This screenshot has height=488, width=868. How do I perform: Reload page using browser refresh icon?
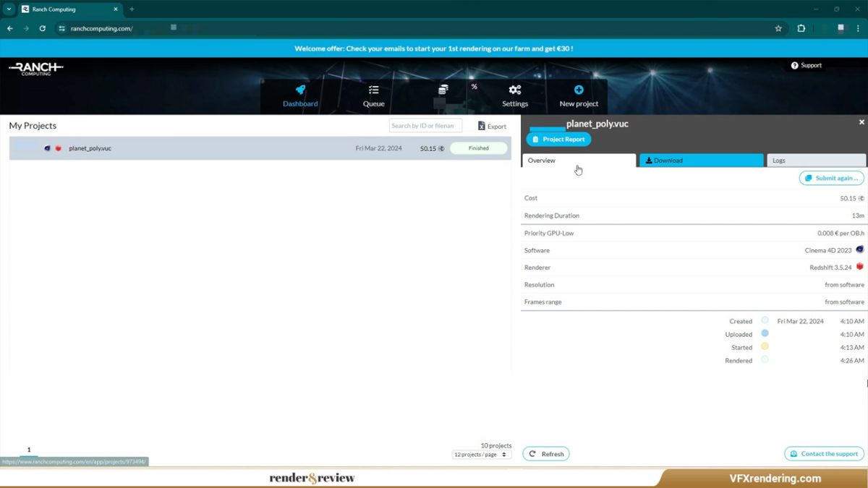43,28
